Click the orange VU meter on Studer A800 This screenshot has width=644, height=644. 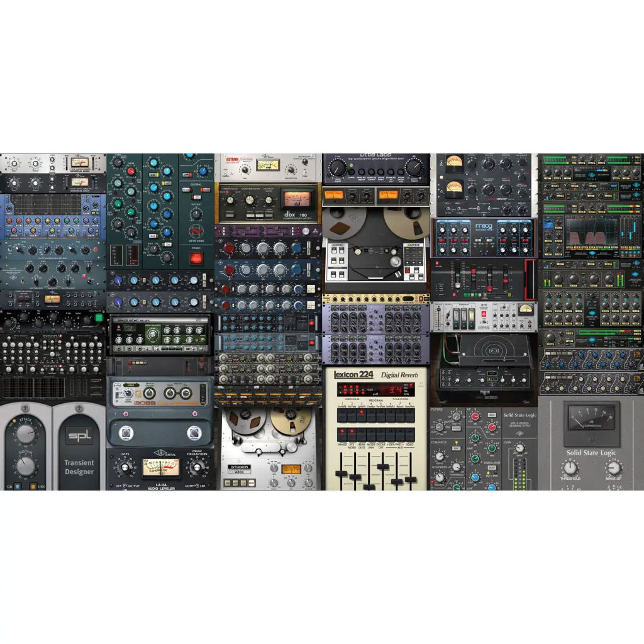(291, 469)
